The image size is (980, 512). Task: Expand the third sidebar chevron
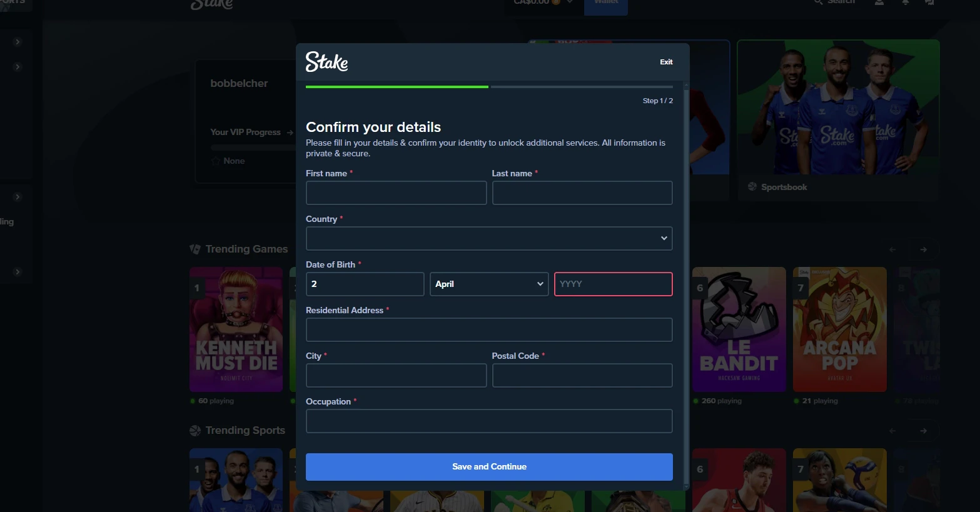tap(18, 197)
